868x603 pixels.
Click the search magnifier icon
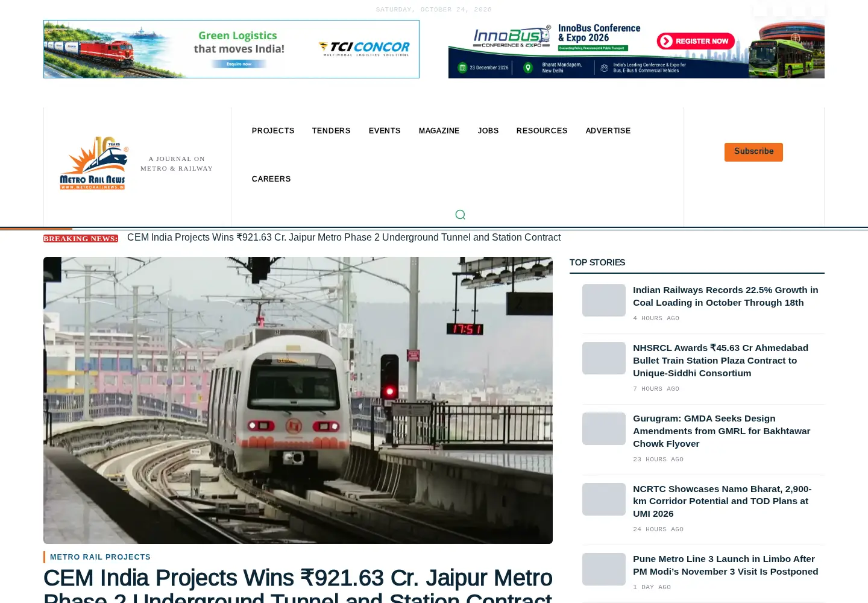[x=460, y=215]
